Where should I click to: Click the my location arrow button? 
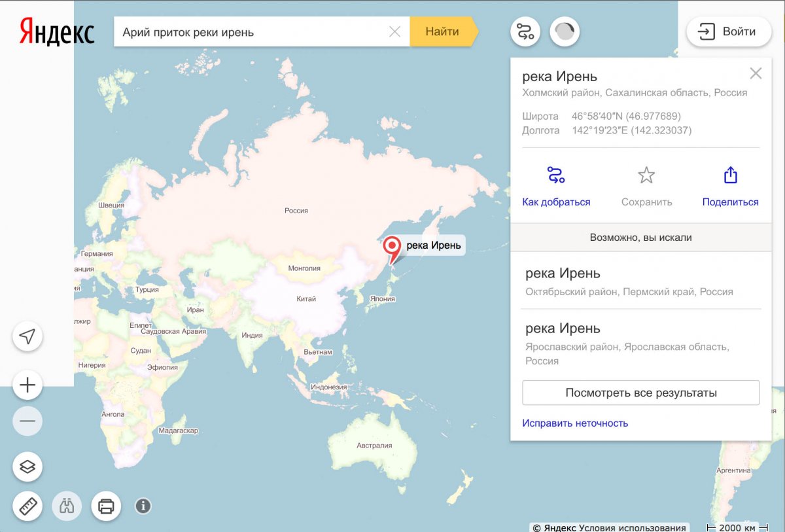click(x=27, y=337)
